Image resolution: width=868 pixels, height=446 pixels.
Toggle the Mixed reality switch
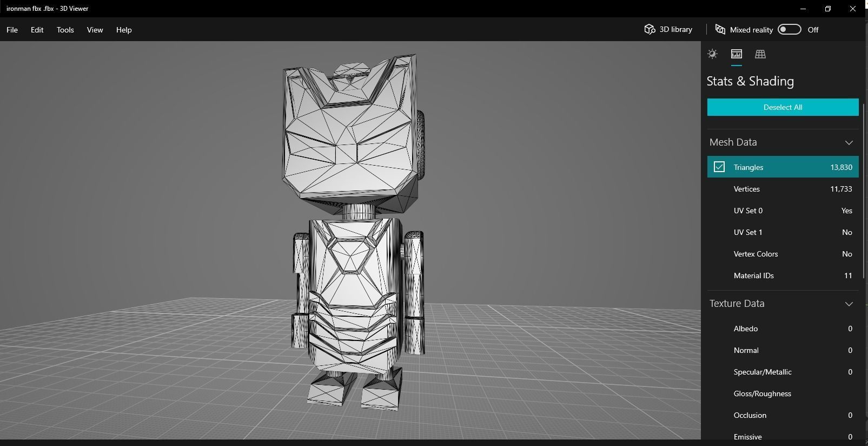[789, 29]
